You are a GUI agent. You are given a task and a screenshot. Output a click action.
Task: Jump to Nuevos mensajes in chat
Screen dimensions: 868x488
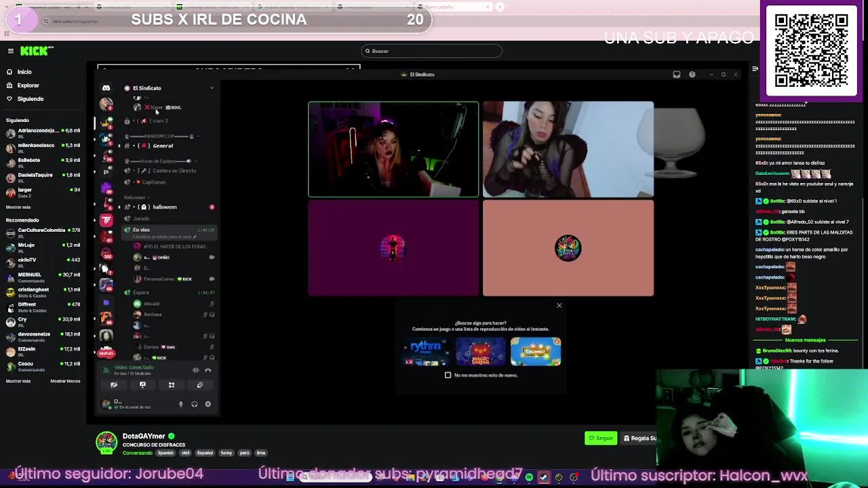[x=805, y=340]
